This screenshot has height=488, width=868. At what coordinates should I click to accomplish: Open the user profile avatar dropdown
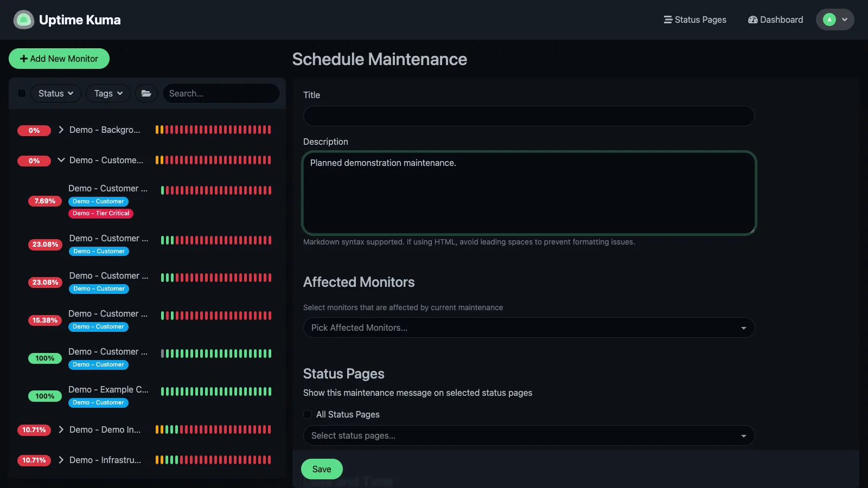coord(835,20)
